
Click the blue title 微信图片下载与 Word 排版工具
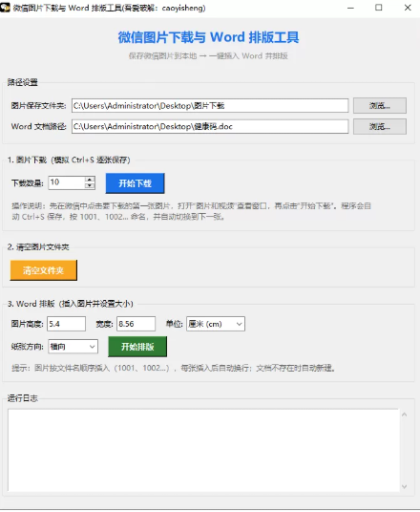(x=208, y=37)
